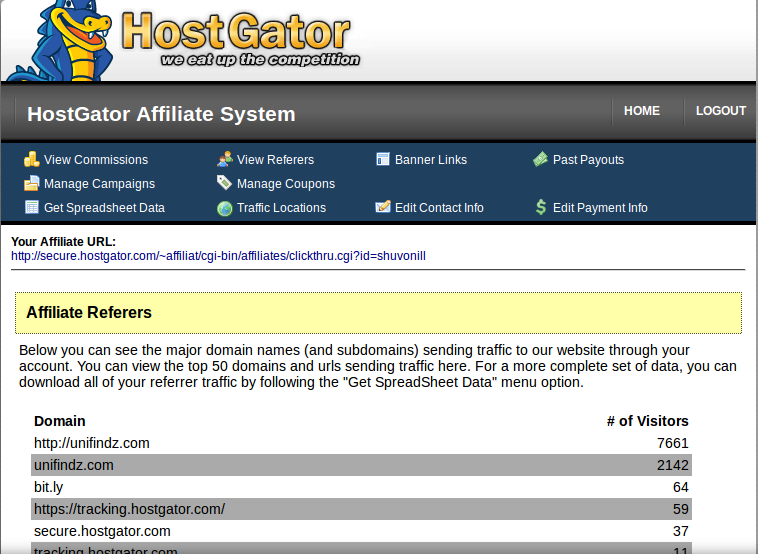Click visitor count 59
The image size is (758, 554).
[x=681, y=509]
